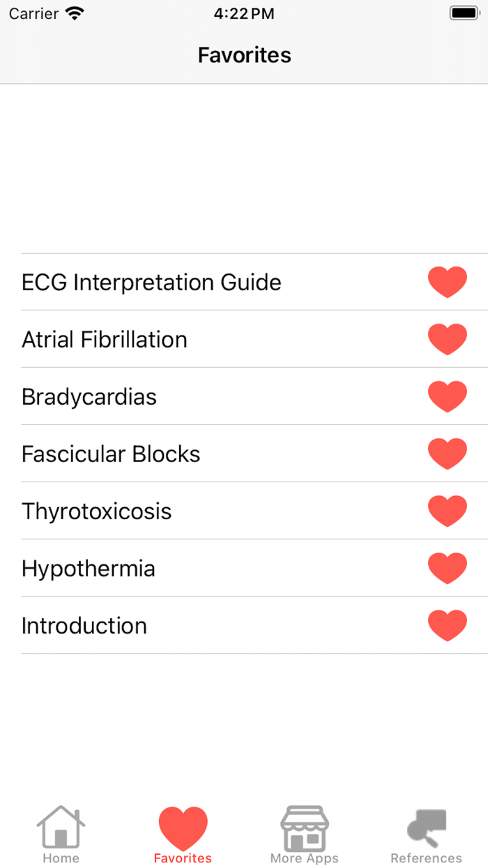Select the Hypothermia entry
This screenshot has width=488, height=868.
pos(87,568)
